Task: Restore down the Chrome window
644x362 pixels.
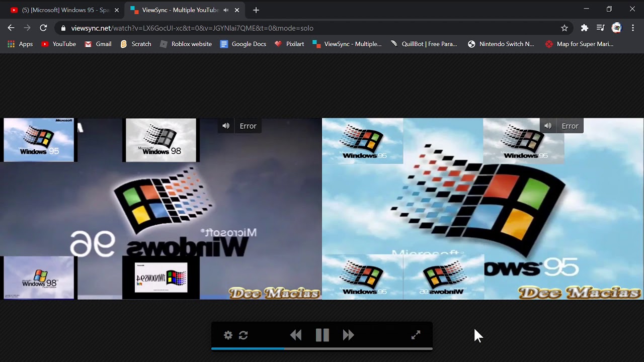Action: click(x=609, y=9)
